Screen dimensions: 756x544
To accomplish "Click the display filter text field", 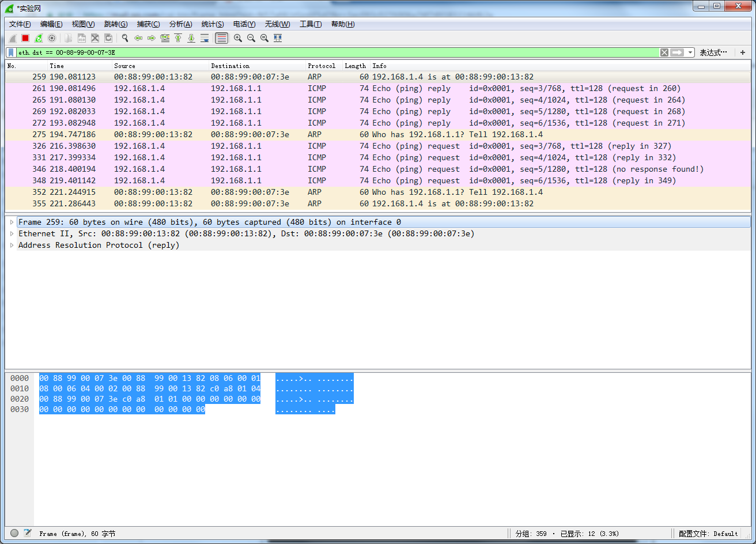I will [x=334, y=52].
